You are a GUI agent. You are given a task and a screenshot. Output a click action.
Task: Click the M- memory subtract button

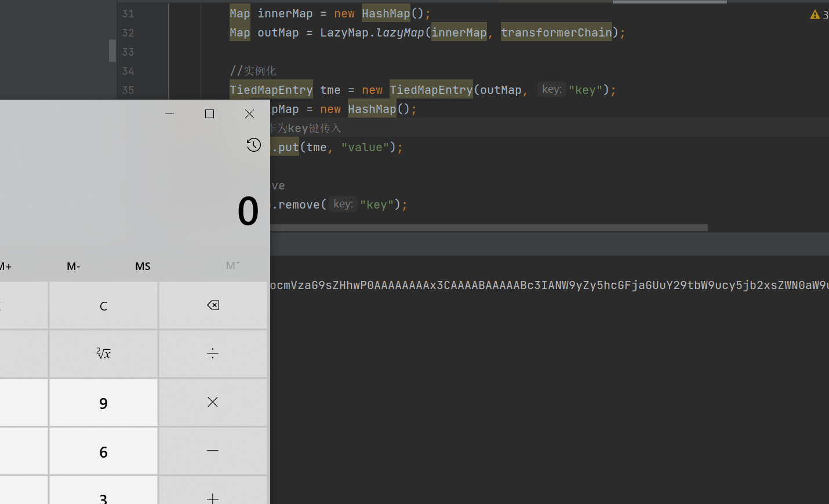pos(74,266)
